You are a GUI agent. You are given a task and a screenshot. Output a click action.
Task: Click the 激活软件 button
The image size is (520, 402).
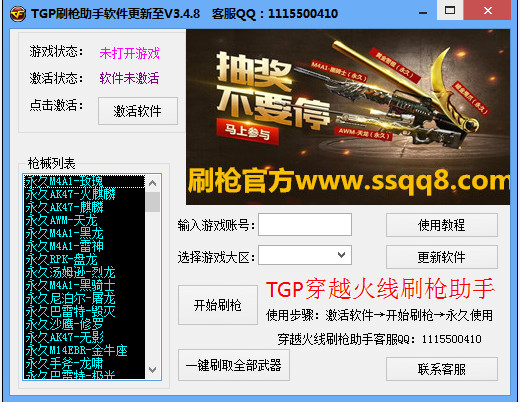tap(138, 111)
